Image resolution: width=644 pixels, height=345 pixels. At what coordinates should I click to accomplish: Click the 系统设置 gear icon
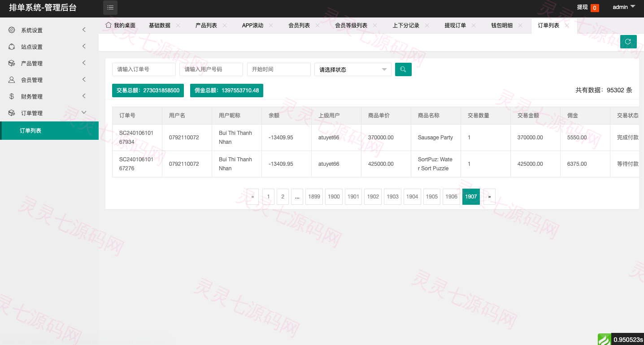pyautogui.click(x=12, y=30)
